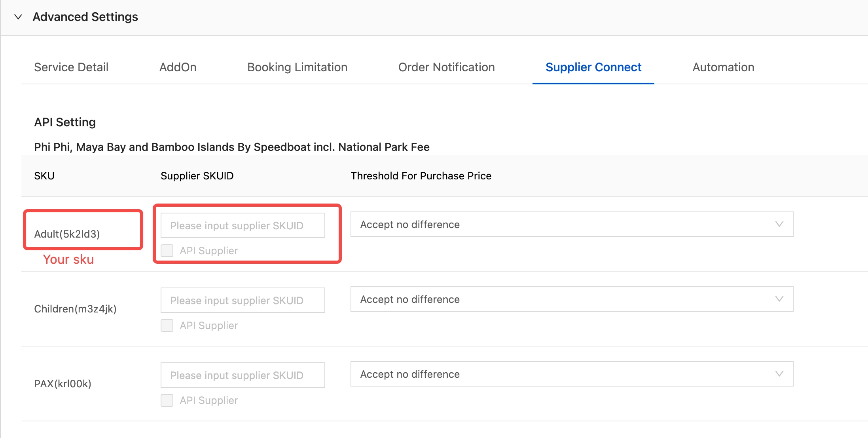This screenshot has height=438, width=868.
Task: Click supplier SKUID input for PAX SKU
Action: click(243, 375)
